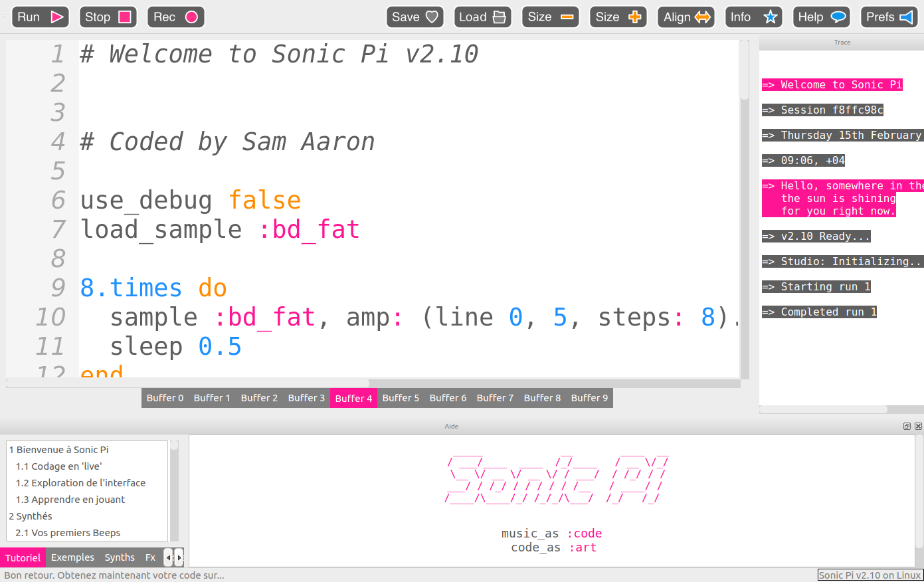Open the Exemples tab
The height and width of the screenshot is (582, 924).
[x=72, y=557]
